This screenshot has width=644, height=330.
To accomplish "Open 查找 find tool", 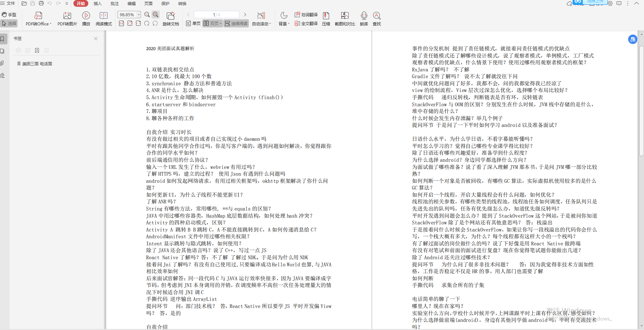I will point(377,19).
